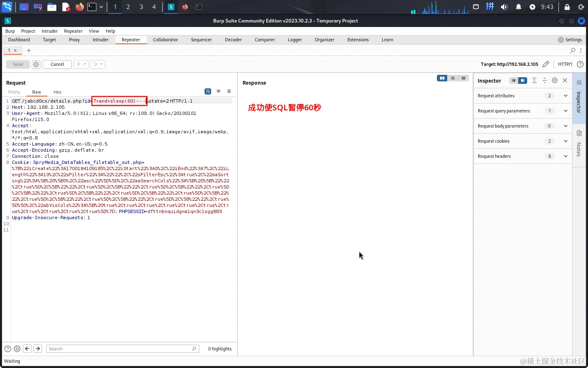Switch to side-by-side request/response layout
588x368 pixels.
pyautogui.click(x=442, y=78)
